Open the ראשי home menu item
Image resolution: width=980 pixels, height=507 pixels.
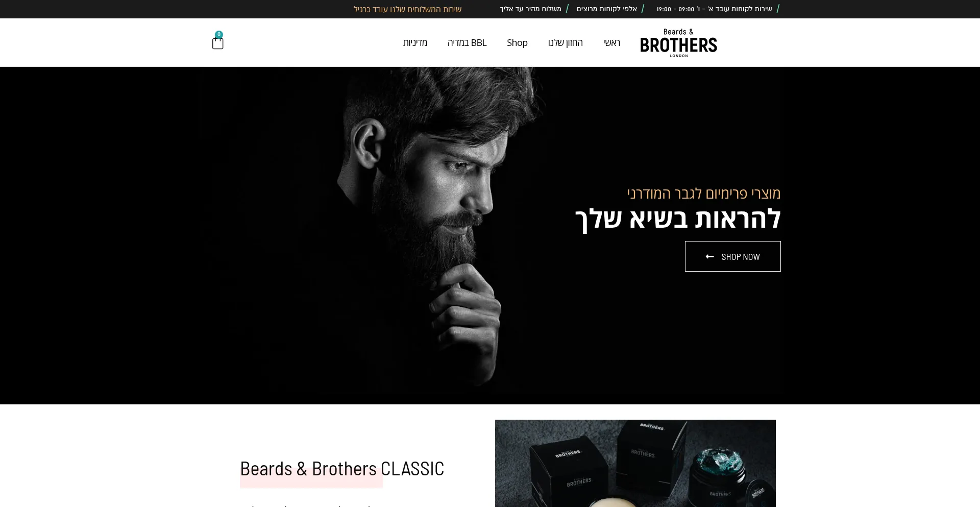click(x=611, y=43)
